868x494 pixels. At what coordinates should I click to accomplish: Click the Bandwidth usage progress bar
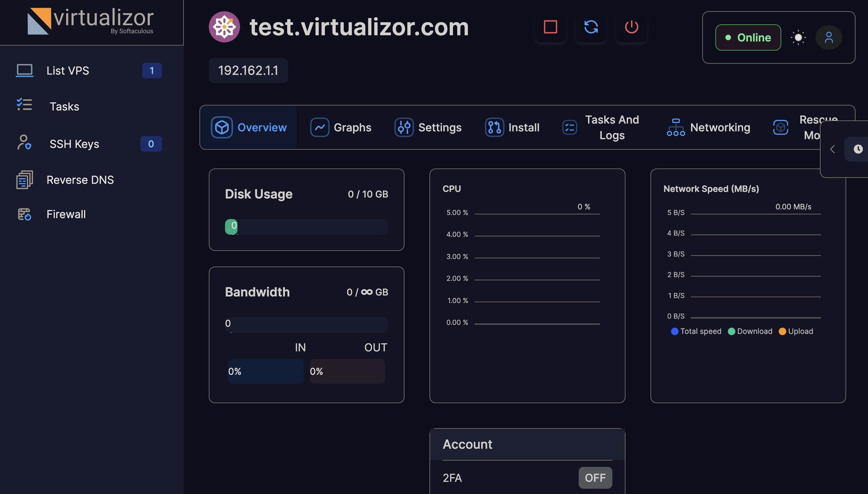pyautogui.click(x=306, y=325)
